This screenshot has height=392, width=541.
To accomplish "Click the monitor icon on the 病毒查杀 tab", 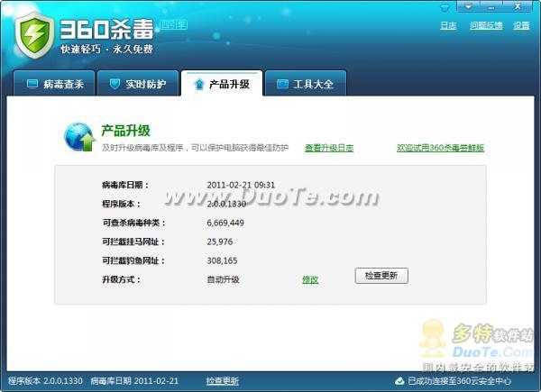I will (32, 84).
